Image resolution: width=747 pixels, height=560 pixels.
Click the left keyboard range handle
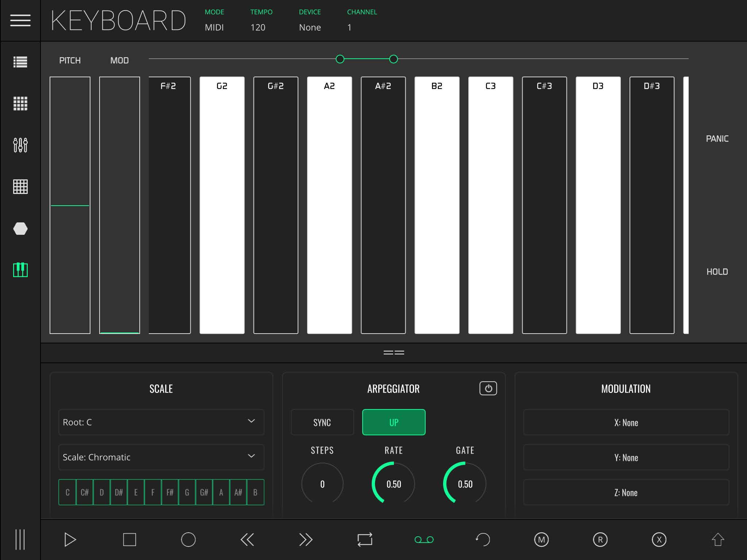tap(340, 59)
